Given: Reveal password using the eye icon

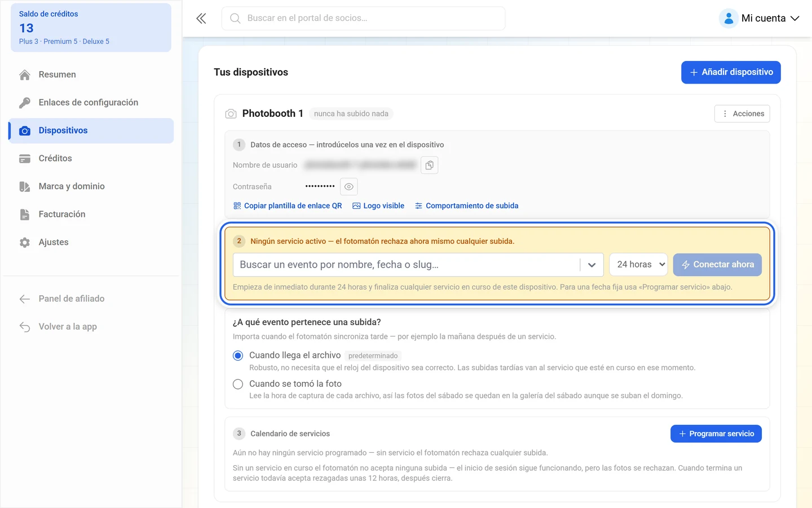Looking at the screenshot, I should [x=349, y=187].
